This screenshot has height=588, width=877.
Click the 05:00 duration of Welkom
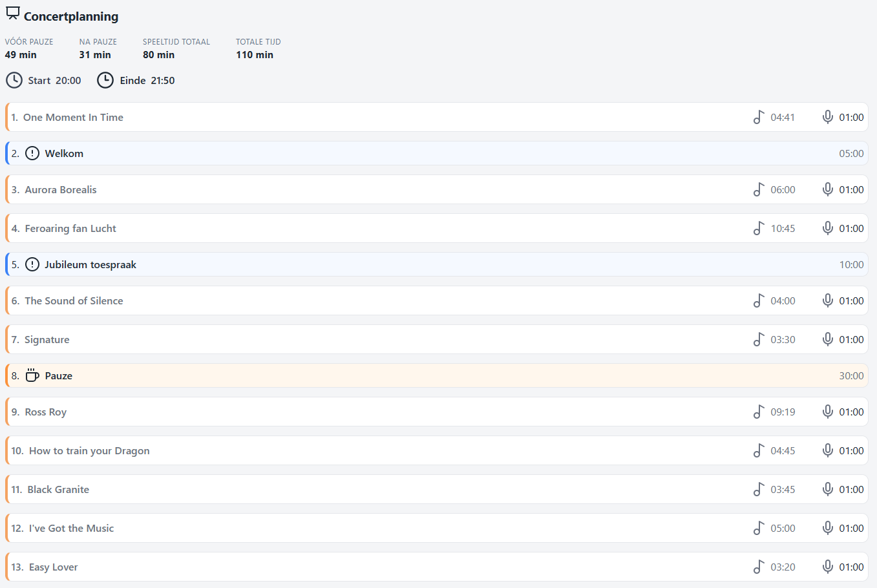pos(851,153)
